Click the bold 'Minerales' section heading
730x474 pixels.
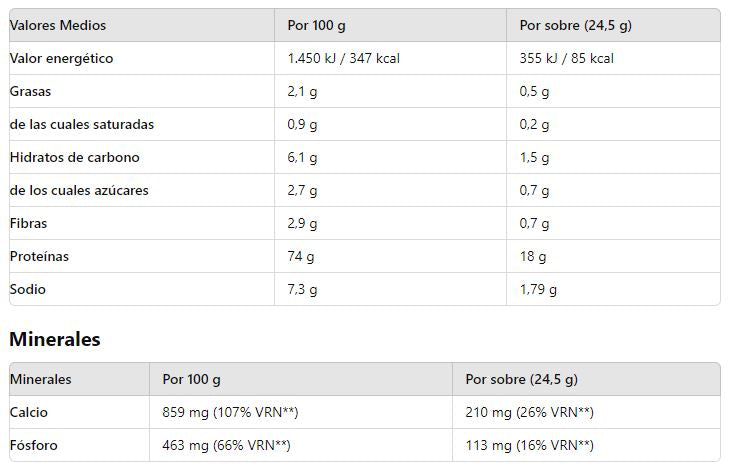coord(55,339)
